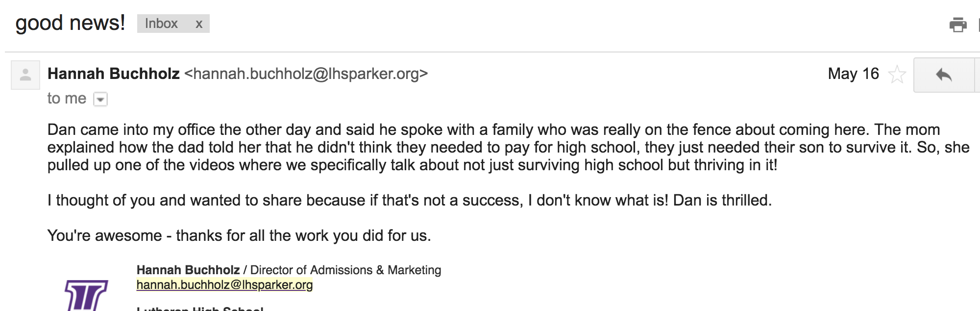Click the purple school logo in signature
Viewport: 980px width, 311px height.
[x=86, y=295]
